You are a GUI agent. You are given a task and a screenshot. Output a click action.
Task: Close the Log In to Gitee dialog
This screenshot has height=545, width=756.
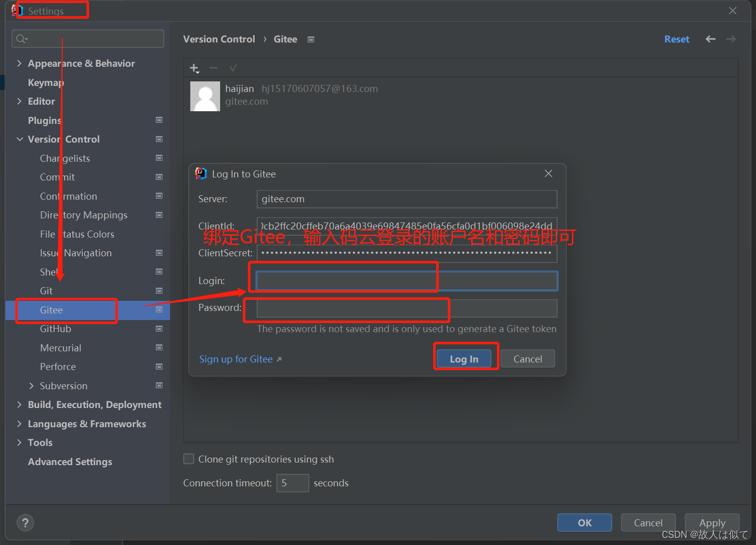tap(549, 173)
